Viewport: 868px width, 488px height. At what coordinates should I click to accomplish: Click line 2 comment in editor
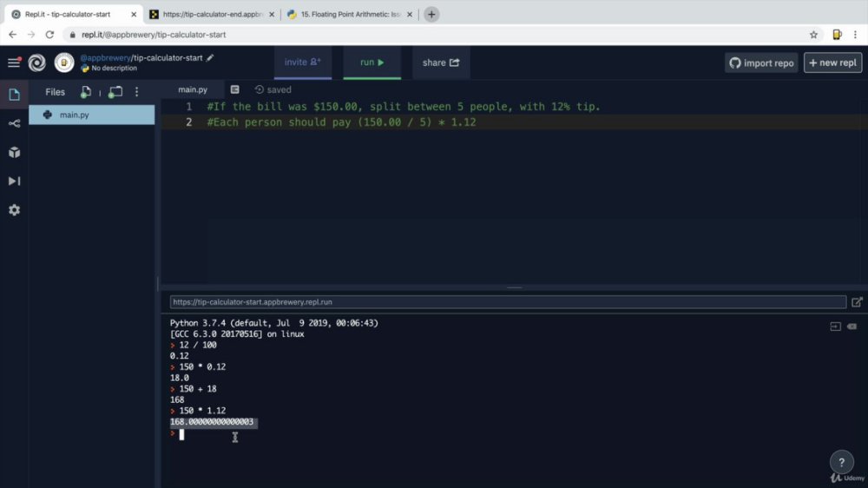341,122
